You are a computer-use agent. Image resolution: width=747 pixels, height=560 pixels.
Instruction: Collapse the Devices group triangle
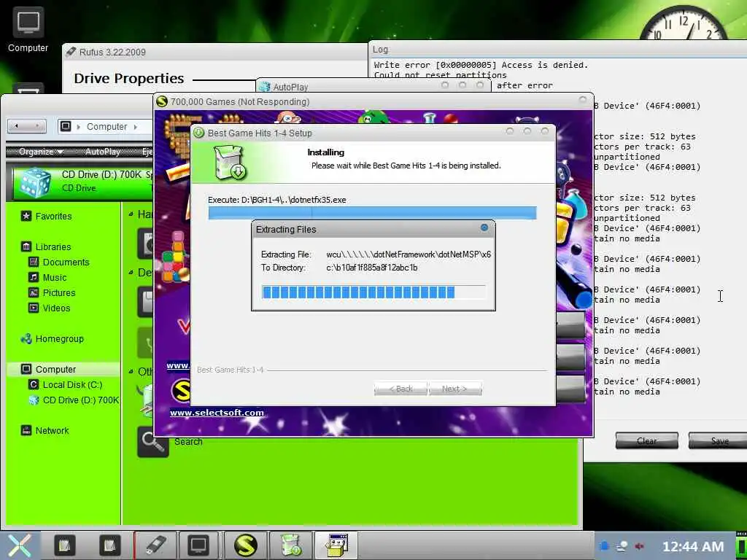click(131, 273)
